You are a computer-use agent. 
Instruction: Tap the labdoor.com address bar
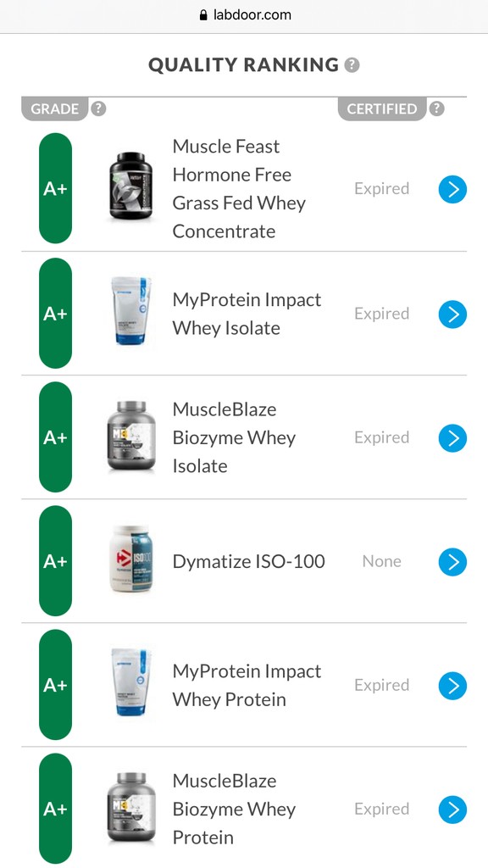tap(244, 15)
